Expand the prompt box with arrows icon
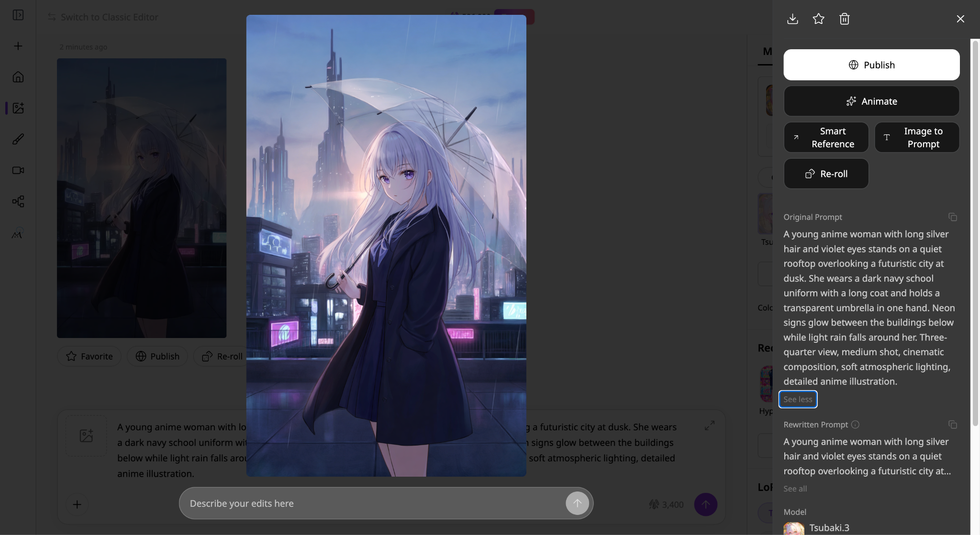Screen dimensions: 980x535 709,426
